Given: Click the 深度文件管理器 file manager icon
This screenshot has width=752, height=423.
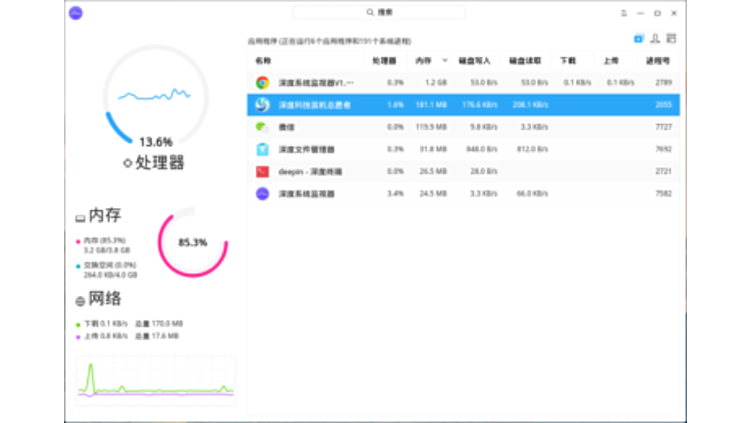Looking at the screenshot, I should click(262, 149).
